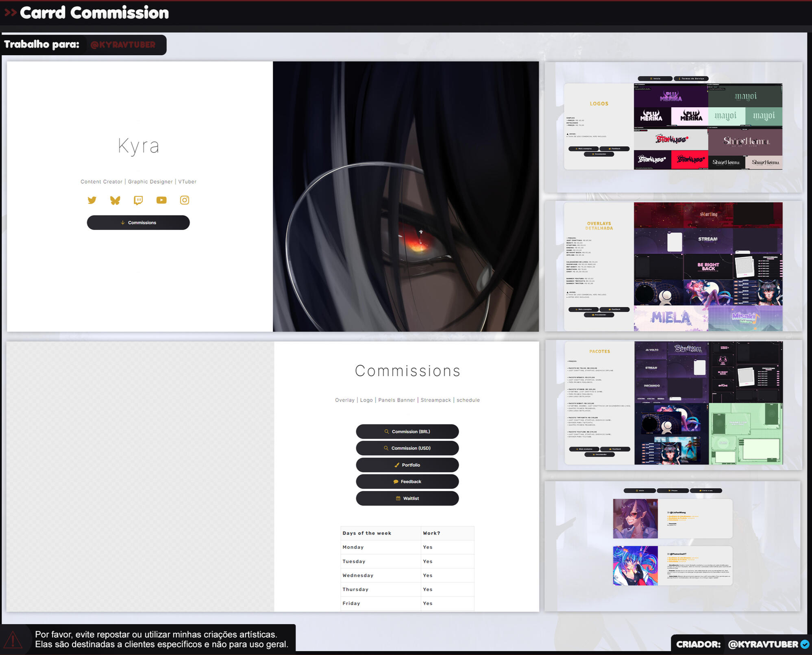Click the Twitter bird icon

(x=92, y=200)
